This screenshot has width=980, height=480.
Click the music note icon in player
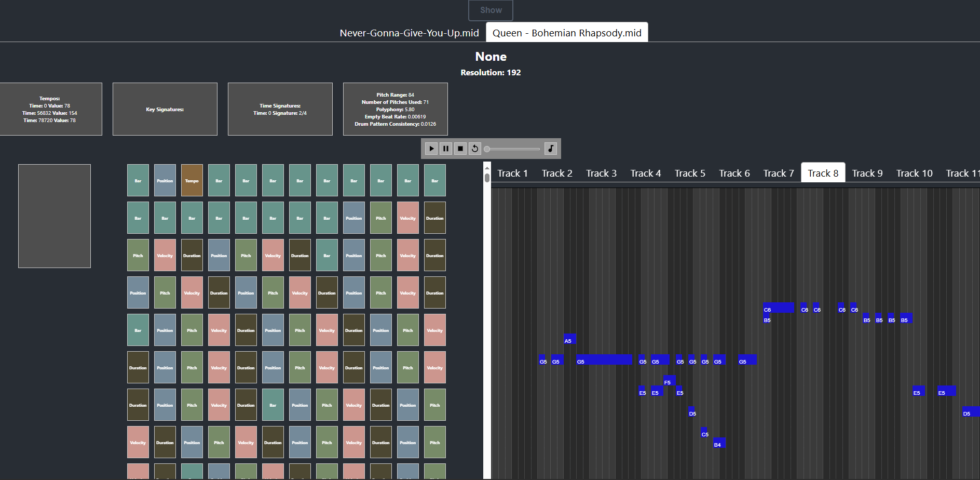click(551, 149)
